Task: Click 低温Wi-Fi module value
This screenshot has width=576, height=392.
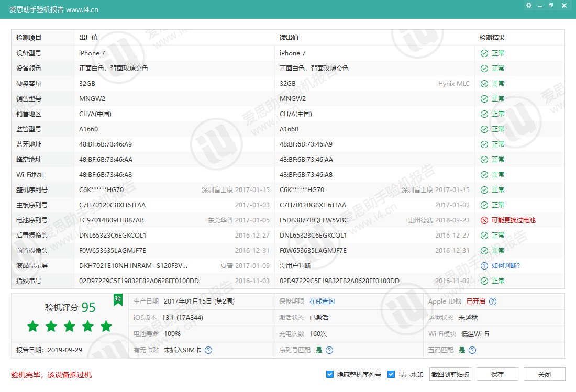Action: 475,333
